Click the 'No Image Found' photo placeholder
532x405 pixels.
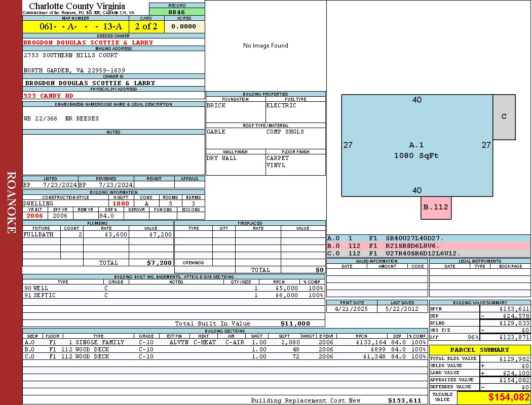(x=265, y=46)
